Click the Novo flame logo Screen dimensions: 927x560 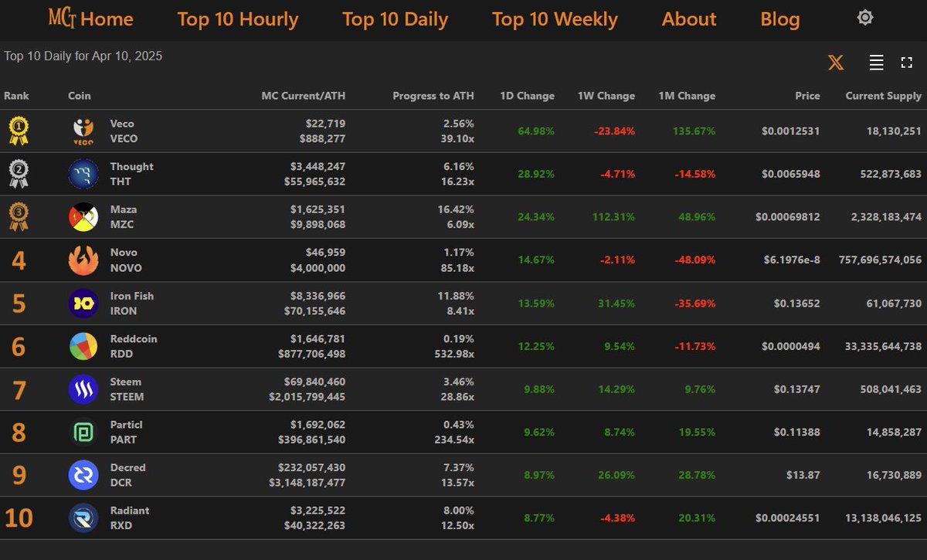point(83,260)
